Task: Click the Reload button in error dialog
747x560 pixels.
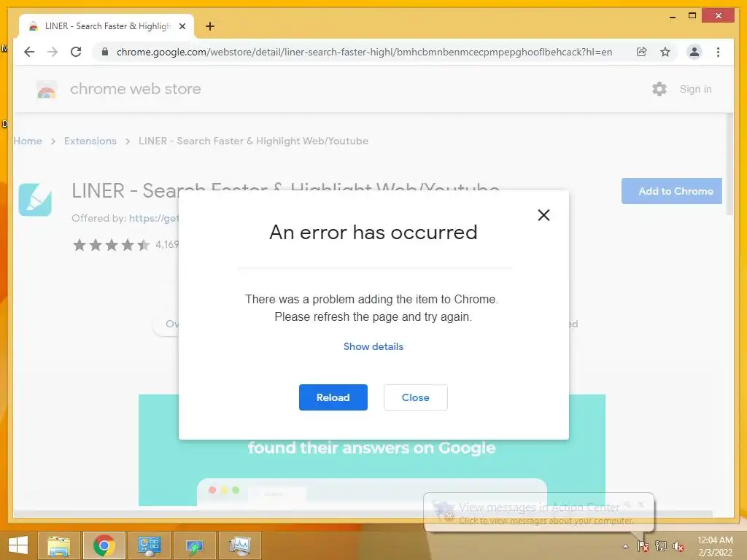Action: [x=333, y=397]
